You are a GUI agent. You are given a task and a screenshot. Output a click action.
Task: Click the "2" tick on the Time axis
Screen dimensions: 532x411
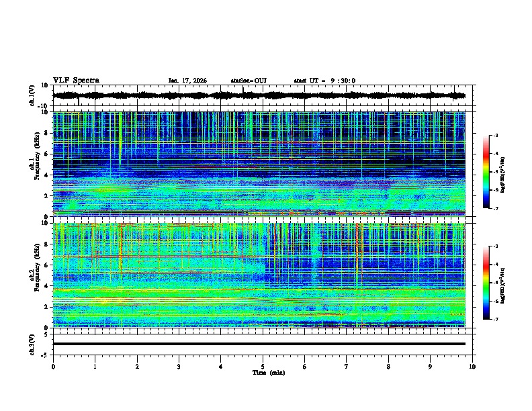[x=137, y=367]
